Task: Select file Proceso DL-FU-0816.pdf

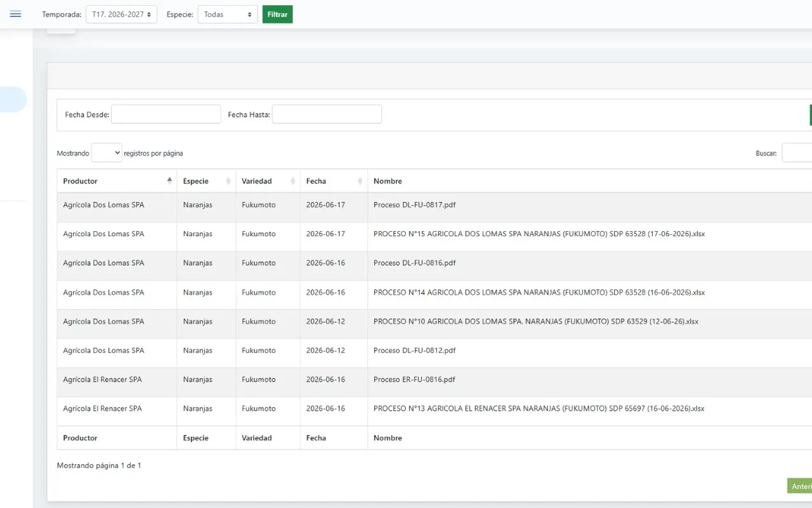Action: coord(415,263)
